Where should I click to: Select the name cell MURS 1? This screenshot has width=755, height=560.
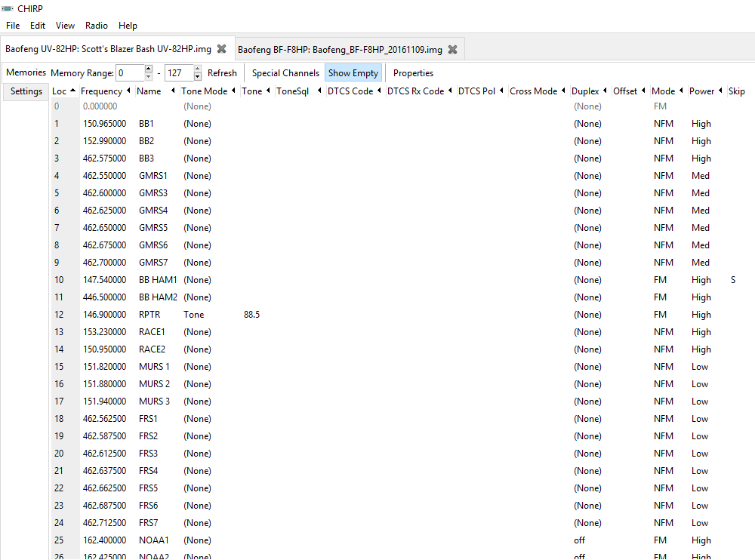pyautogui.click(x=154, y=367)
